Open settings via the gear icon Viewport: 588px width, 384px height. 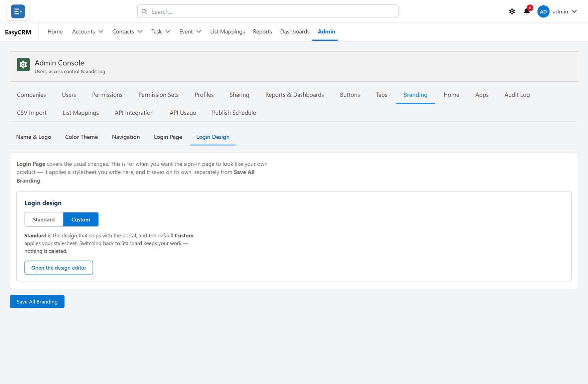click(x=512, y=12)
